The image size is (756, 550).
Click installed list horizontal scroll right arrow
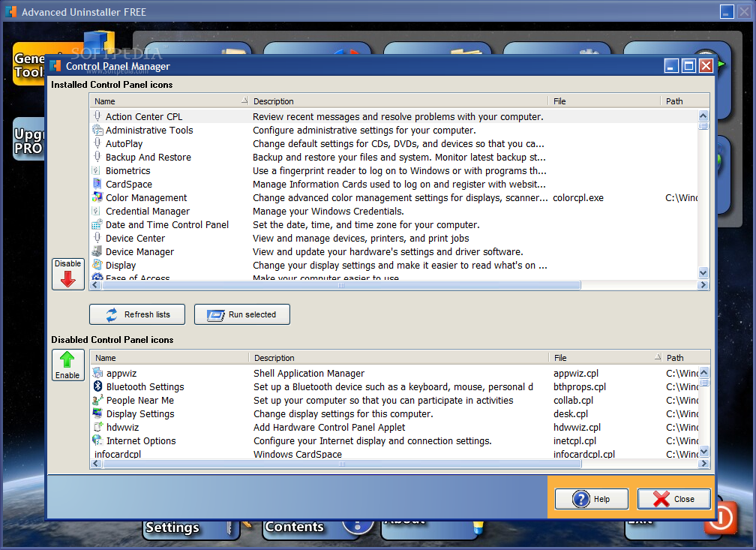[703, 285]
